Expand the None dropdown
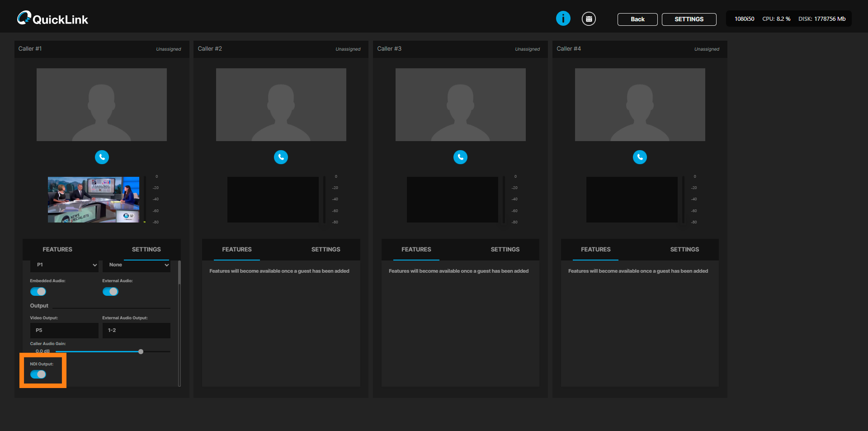 137,265
